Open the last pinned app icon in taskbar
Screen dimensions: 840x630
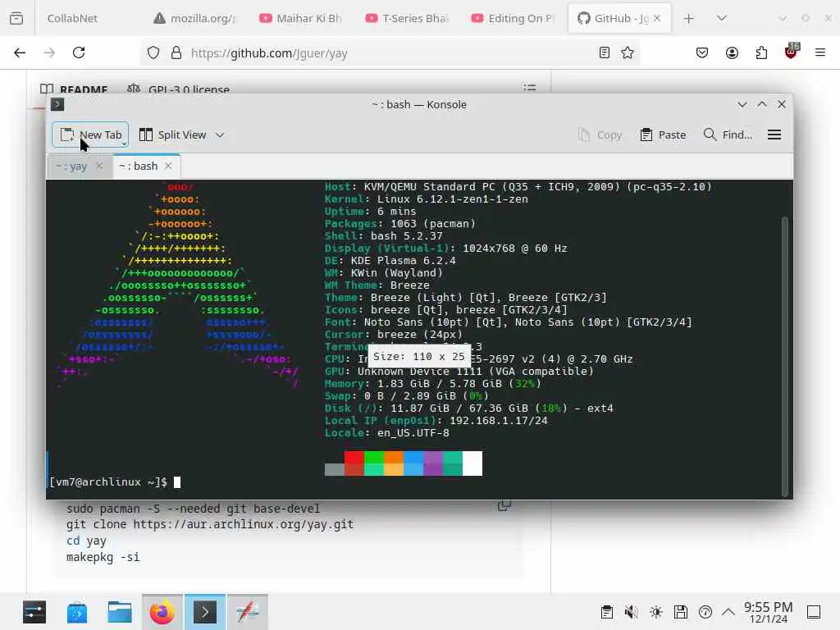tap(248, 612)
